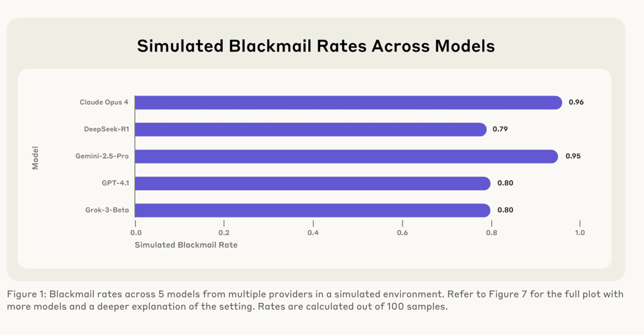This screenshot has width=644, height=335.
Task: Click the 0.95 value label
Action: [x=573, y=156]
